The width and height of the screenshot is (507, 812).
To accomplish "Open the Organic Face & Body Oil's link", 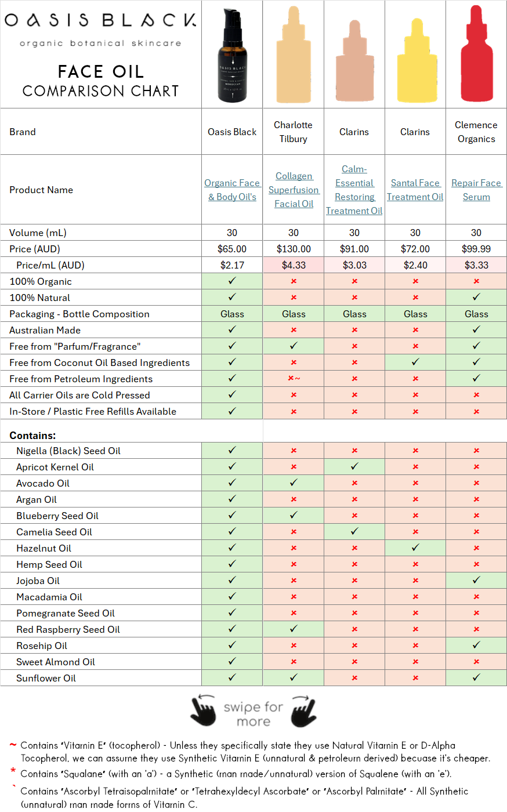I will point(231,190).
